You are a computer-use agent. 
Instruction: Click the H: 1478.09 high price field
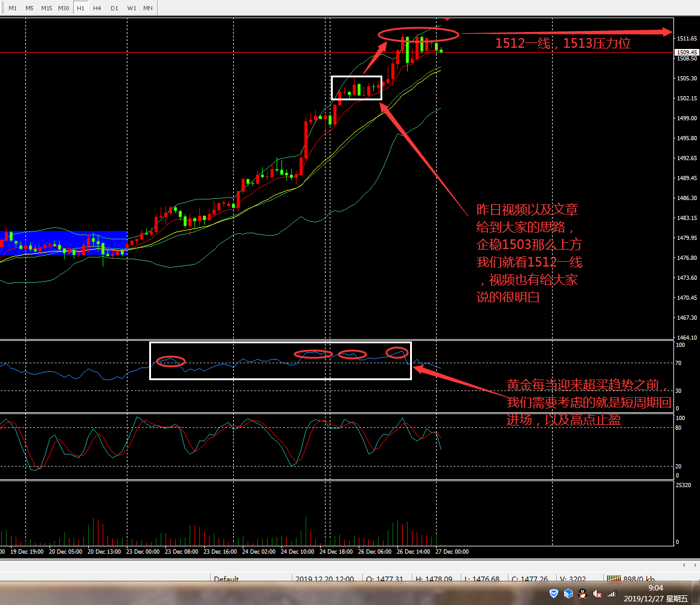click(x=434, y=578)
